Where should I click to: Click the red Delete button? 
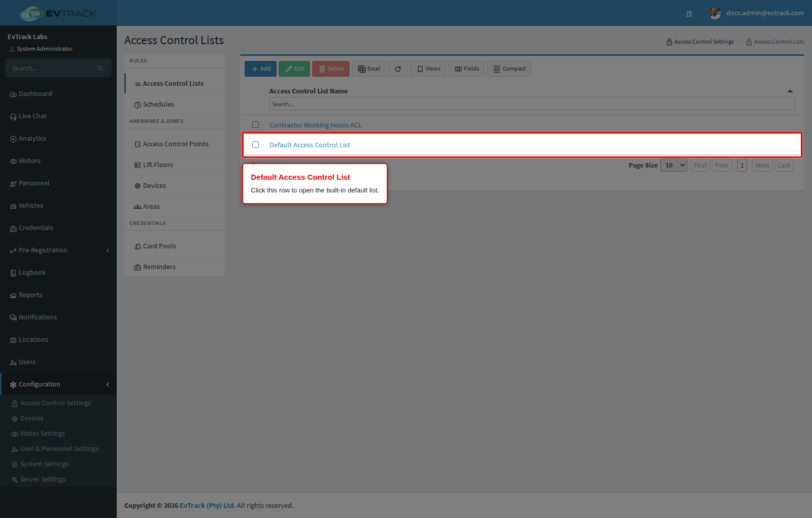coord(331,69)
